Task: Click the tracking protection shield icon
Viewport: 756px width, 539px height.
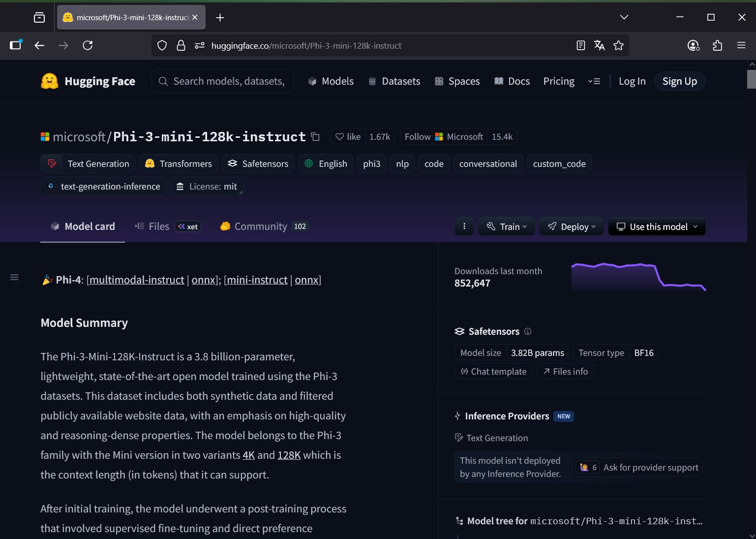Action: click(162, 45)
